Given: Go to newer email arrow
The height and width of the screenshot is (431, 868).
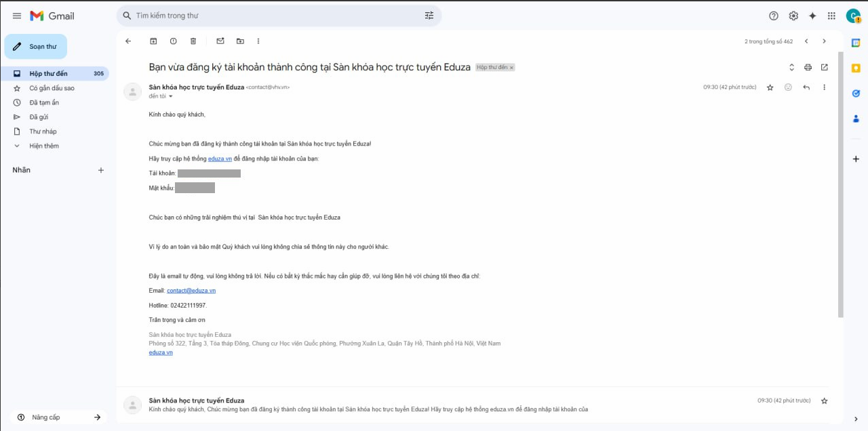Looking at the screenshot, I should click(806, 41).
